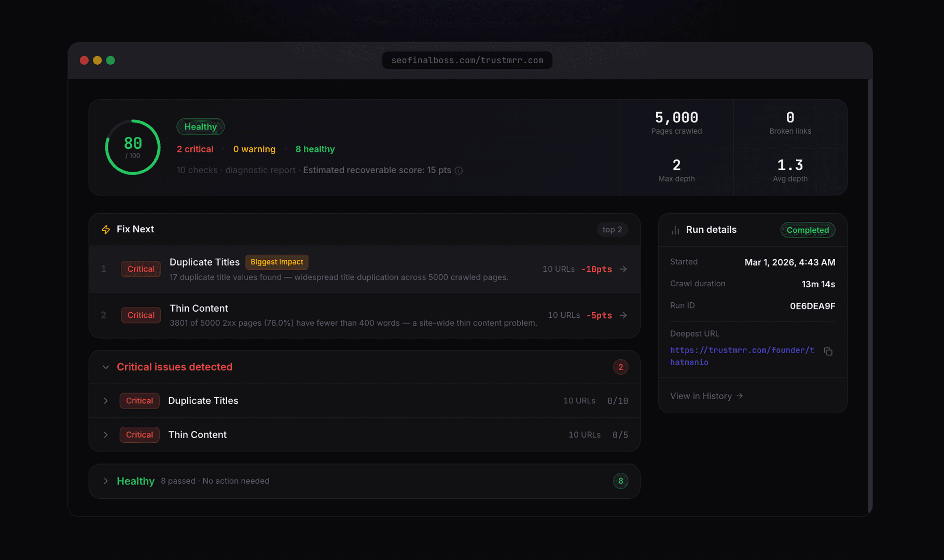
Task: Open the trustmrr.com founder deepest URL
Action: (x=742, y=356)
